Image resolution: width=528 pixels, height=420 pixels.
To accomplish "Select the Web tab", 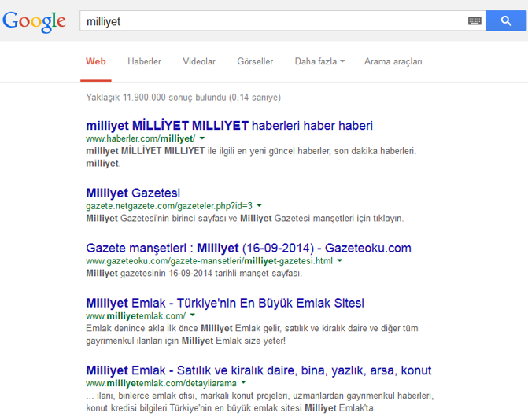I will point(96,61).
